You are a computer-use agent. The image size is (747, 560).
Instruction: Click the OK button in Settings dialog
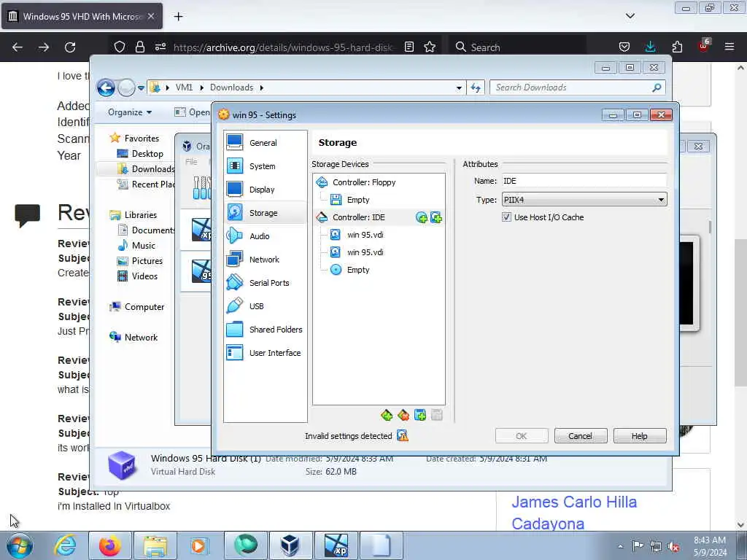pos(521,436)
